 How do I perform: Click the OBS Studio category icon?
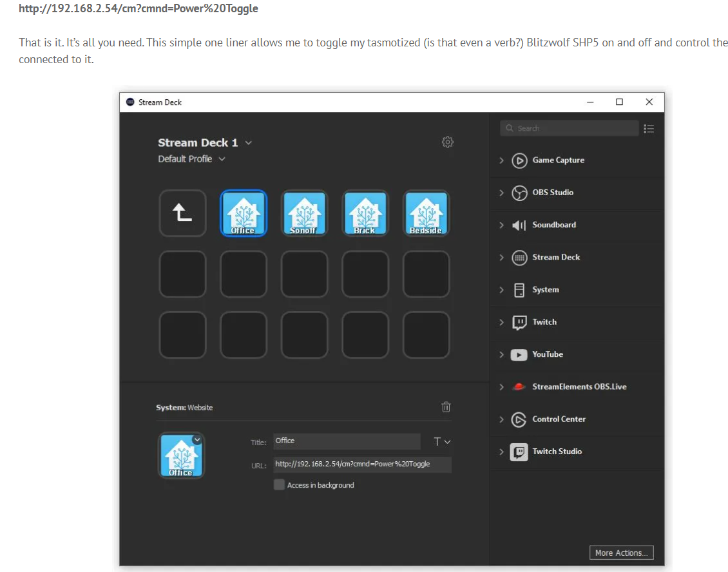(x=519, y=193)
